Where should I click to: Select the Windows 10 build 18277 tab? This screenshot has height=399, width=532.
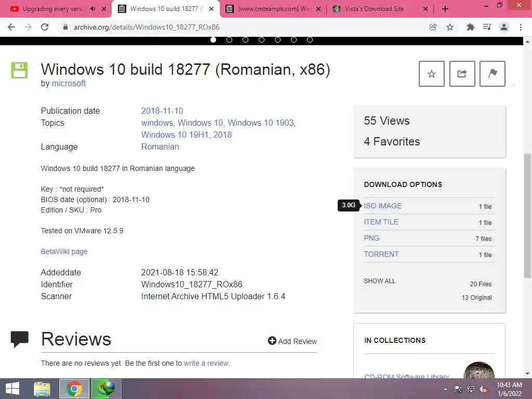click(166, 9)
